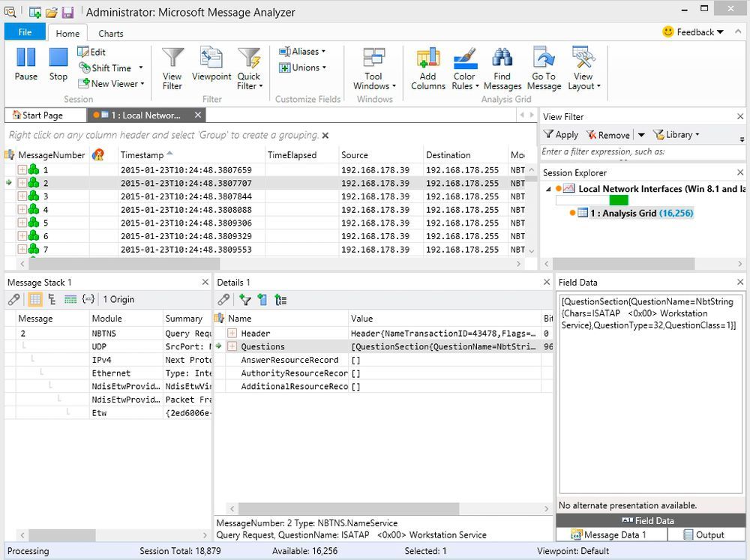Toggle grid view in Message Stack toolbar
The height and width of the screenshot is (560, 750).
click(33, 298)
